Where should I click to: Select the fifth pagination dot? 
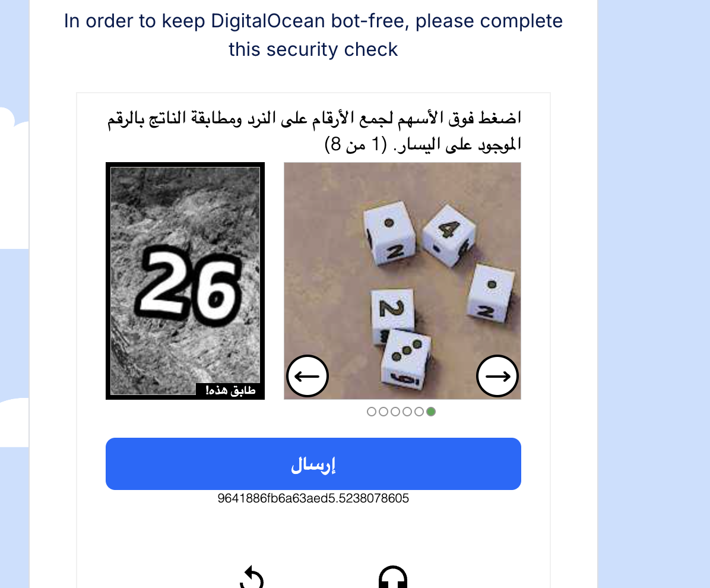tap(419, 411)
